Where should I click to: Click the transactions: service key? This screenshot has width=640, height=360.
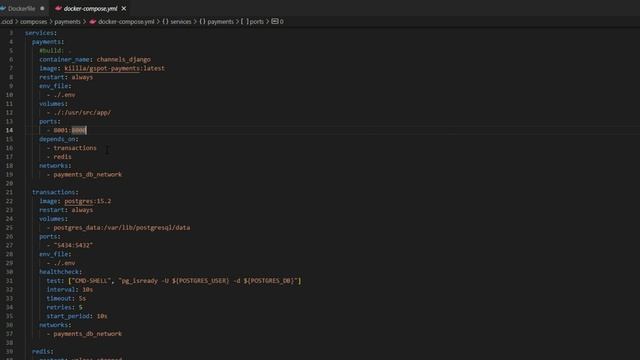pos(55,192)
